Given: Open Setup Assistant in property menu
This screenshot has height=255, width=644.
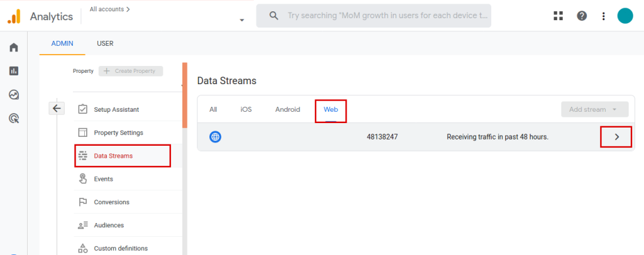Looking at the screenshot, I should pyautogui.click(x=116, y=109).
